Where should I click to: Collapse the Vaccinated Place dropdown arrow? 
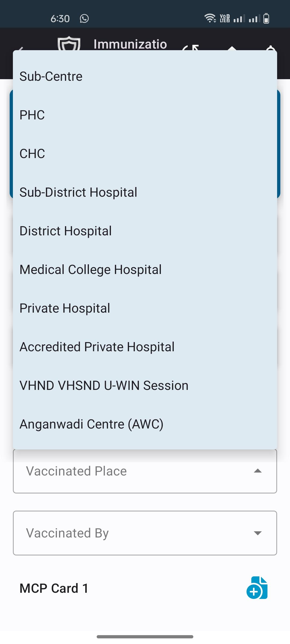[x=258, y=471]
